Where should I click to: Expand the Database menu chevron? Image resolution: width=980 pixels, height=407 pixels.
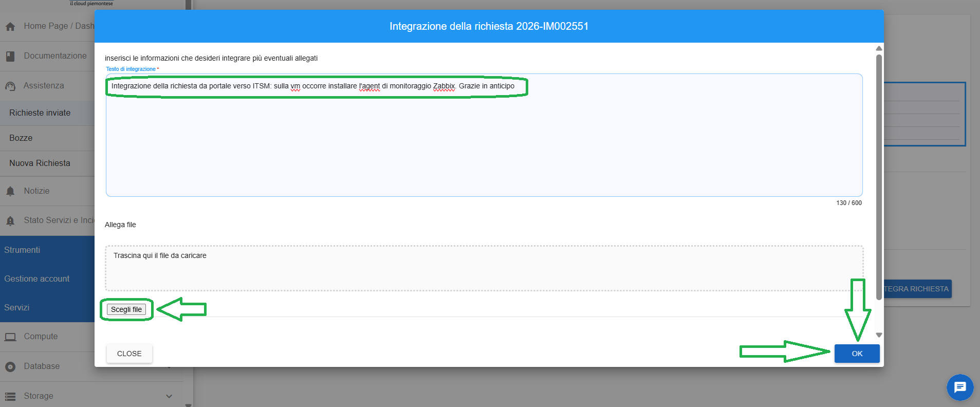pyautogui.click(x=169, y=366)
